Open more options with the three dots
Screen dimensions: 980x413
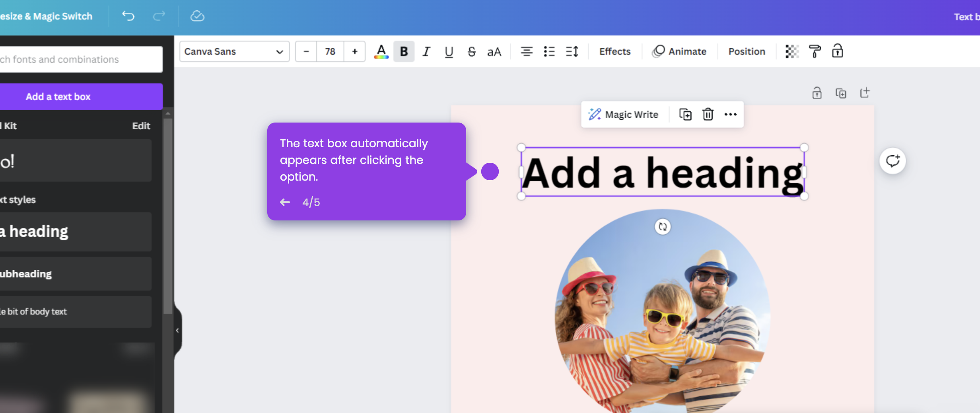[x=730, y=114]
